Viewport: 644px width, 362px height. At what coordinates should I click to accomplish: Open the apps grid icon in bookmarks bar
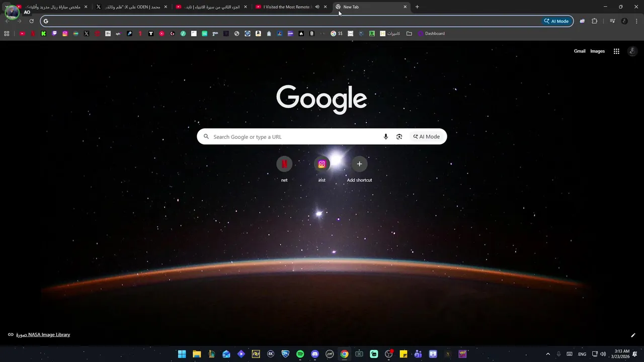(7, 34)
